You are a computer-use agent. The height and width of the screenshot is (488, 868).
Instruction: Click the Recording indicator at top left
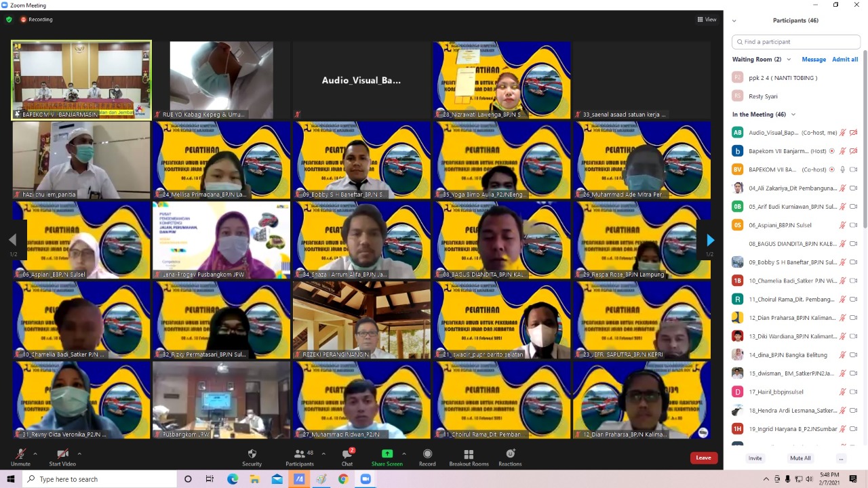click(37, 20)
